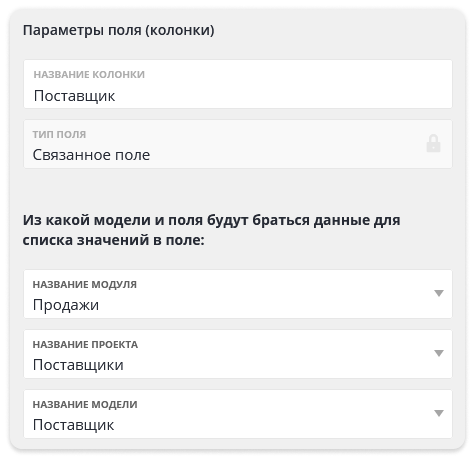Open the Название модуля dropdown showing Продажи
Viewport: 475px width, 459px height.
tap(238, 294)
